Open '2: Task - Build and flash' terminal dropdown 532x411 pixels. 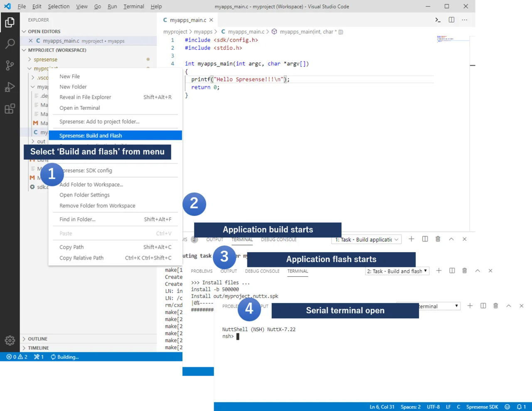(397, 271)
